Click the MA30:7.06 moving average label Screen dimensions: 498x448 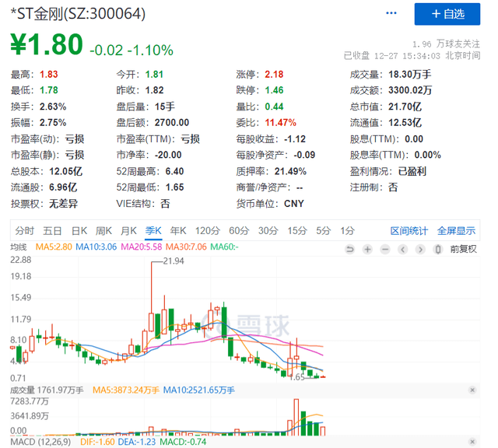(x=186, y=247)
